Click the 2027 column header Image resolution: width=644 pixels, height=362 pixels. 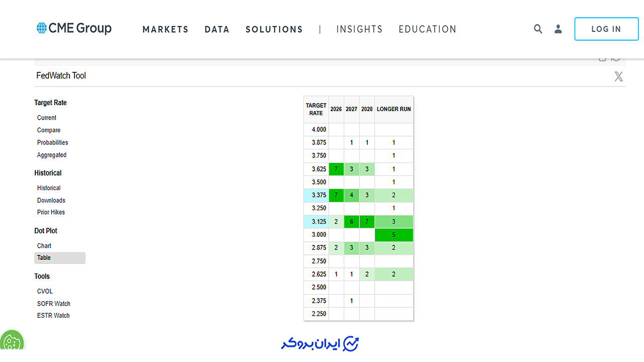[x=352, y=110]
